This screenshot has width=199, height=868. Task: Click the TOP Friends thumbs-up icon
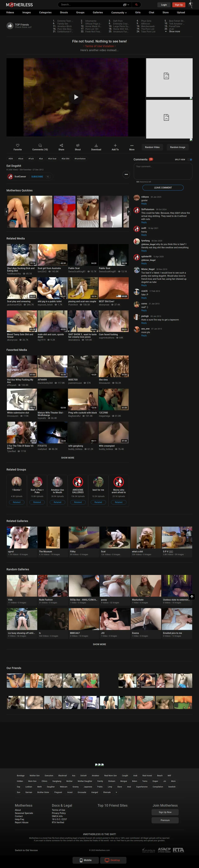[x=10, y=26]
